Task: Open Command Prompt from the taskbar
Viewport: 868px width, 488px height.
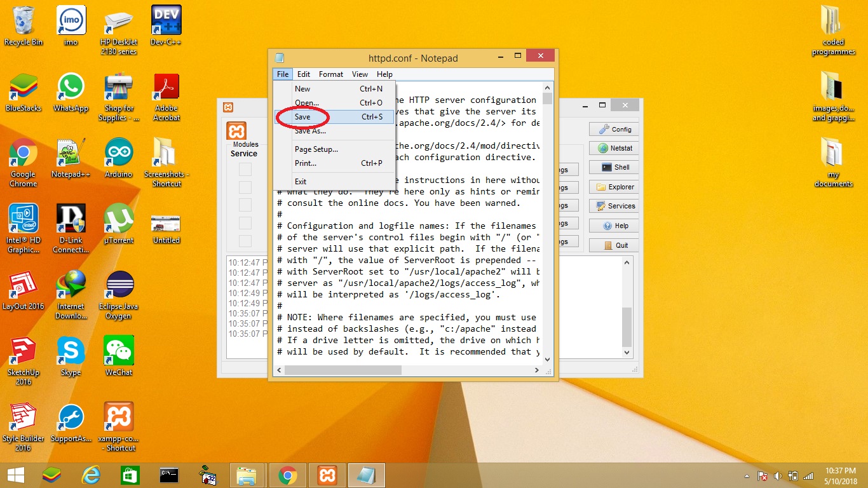Action: click(168, 475)
